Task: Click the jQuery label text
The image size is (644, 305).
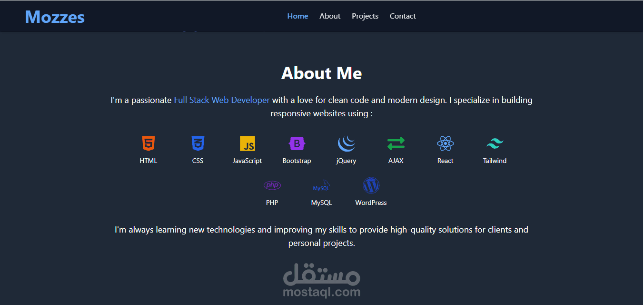Action: coord(347,161)
